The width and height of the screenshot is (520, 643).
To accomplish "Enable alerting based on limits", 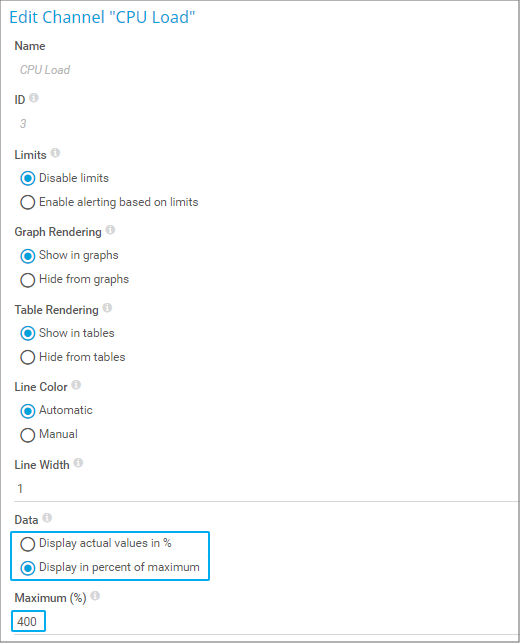I will pos(27,202).
